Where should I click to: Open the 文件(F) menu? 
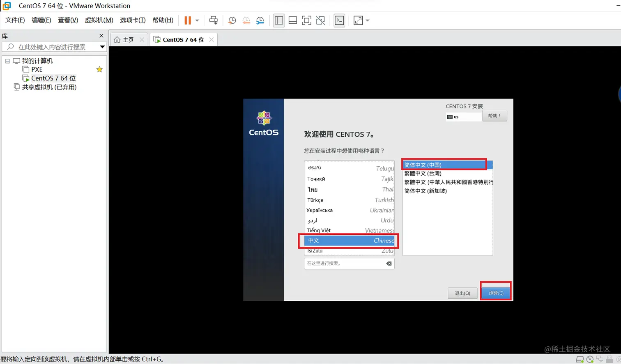point(15,20)
